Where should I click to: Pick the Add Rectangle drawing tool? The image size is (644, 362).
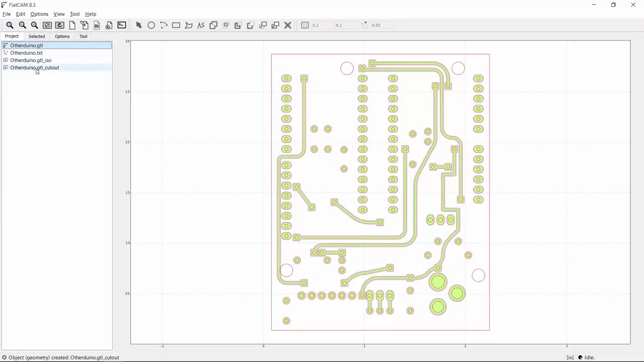click(x=176, y=25)
